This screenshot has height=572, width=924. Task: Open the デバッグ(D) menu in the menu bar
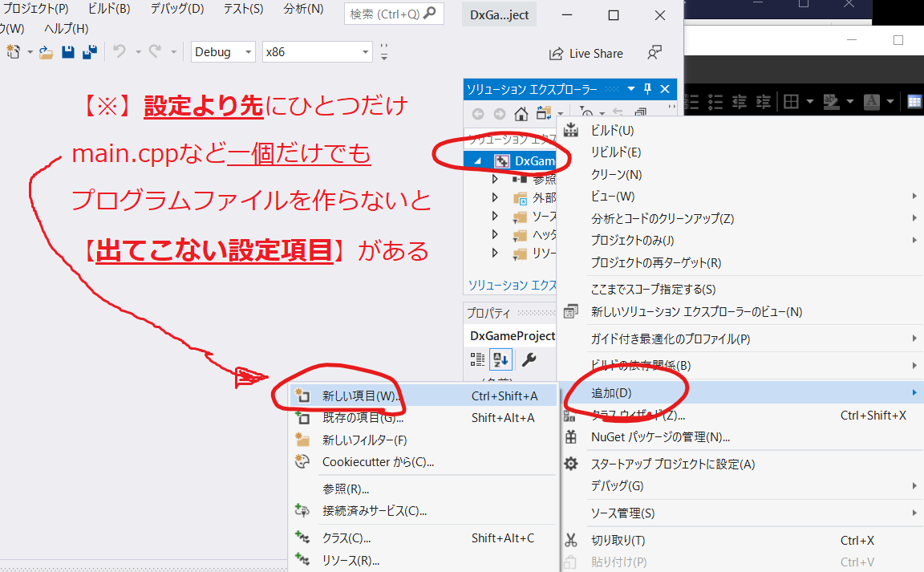(176, 9)
